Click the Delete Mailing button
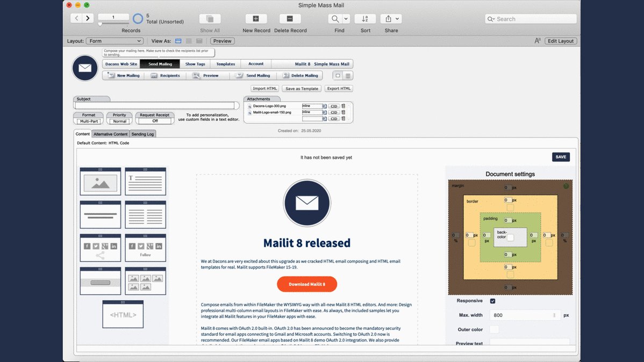 coord(300,76)
